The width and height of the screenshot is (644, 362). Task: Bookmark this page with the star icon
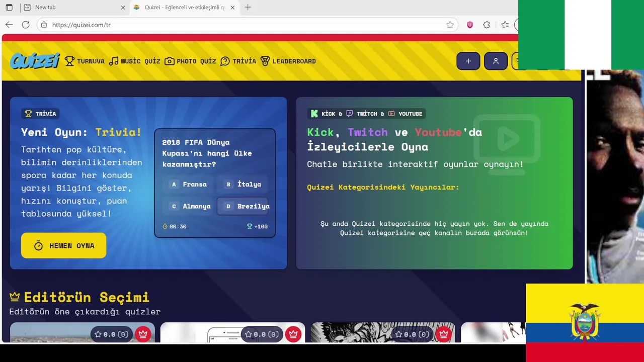450,25
